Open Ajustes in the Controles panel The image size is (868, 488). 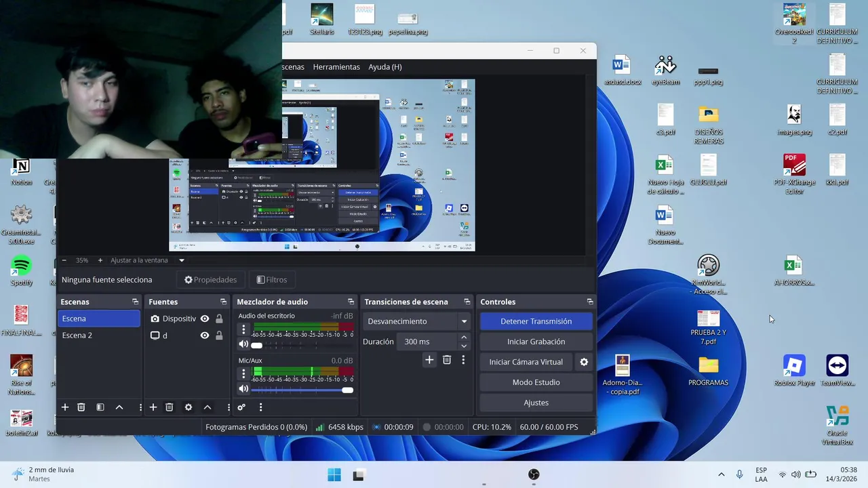click(536, 403)
